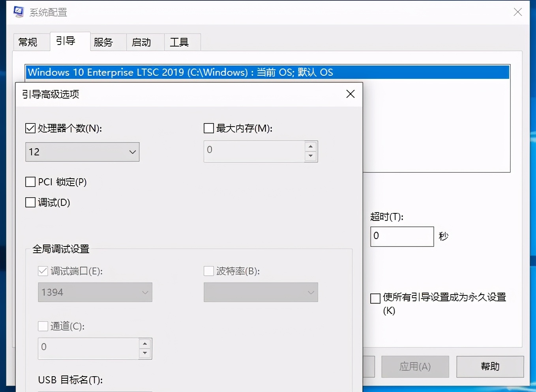Click the 帮助 button
The width and height of the screenshot is (536, 392).
click(490, 366)
